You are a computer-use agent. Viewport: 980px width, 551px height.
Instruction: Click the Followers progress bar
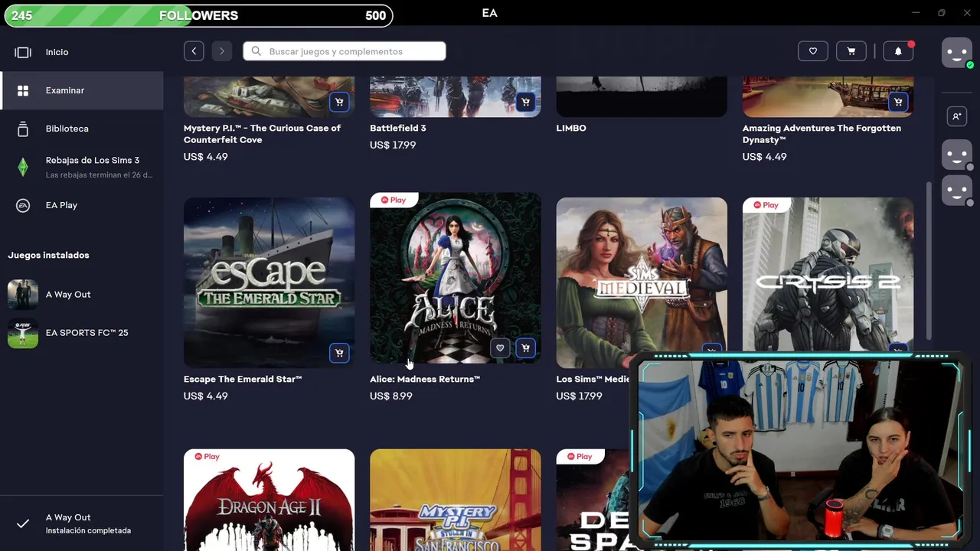pos(198,15)
